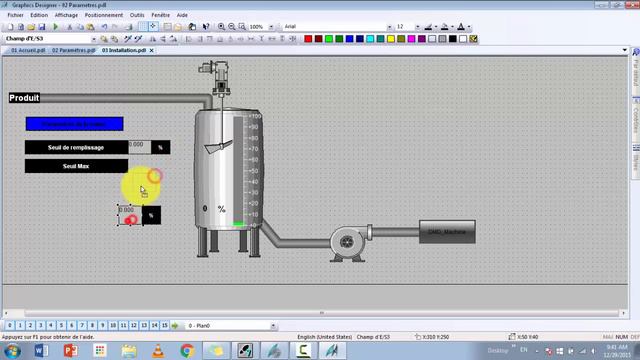Select the blue button above Seuil de remplissage
The height and width of the screenshot is (360, 640).
(x=75, y=124)
